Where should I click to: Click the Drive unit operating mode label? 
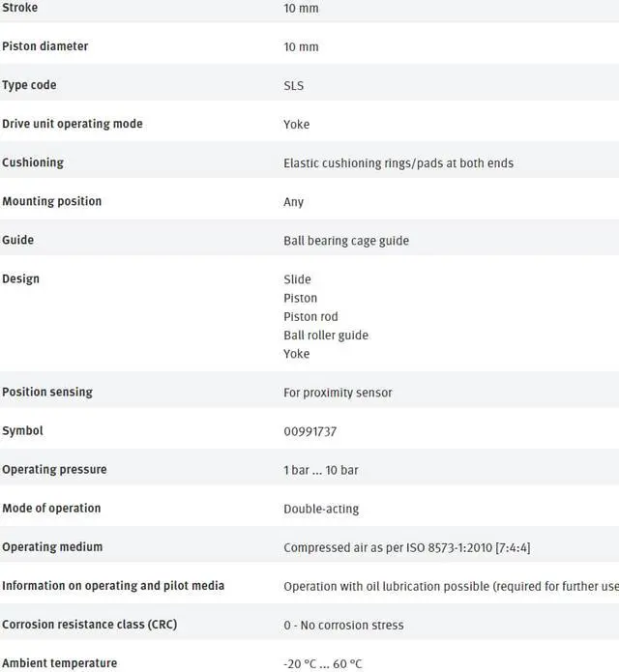coord(73,124)
